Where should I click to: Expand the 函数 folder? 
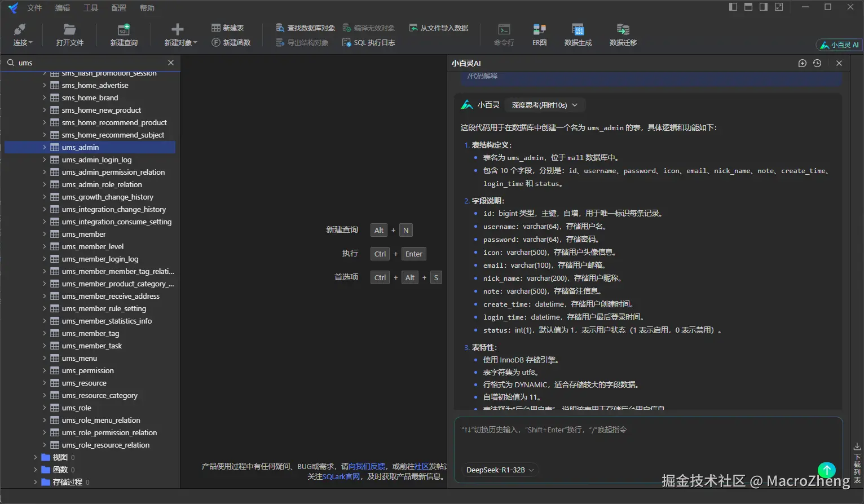pos(36,470)
